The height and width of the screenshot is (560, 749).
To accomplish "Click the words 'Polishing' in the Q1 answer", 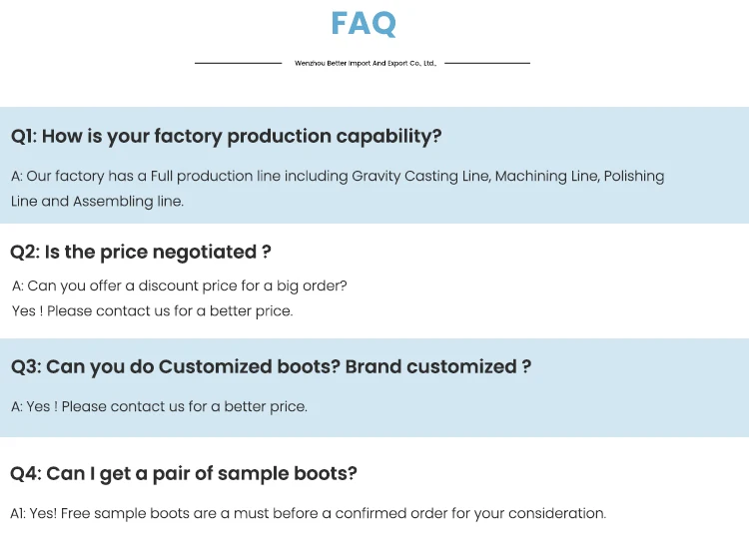I will 634,176.
